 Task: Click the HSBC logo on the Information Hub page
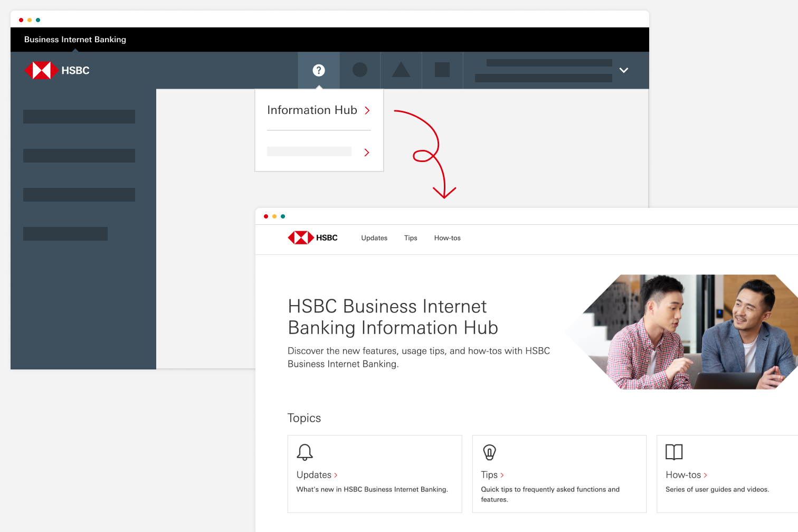click(313, 237)
